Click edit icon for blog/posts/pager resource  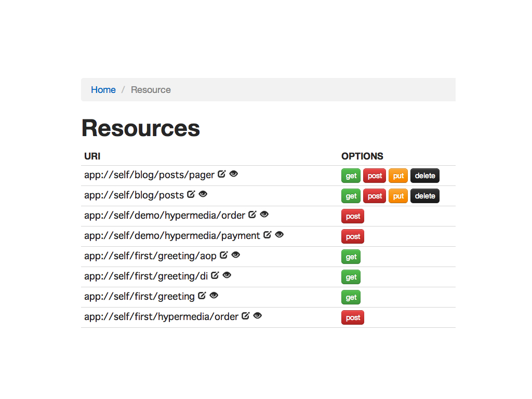221,174
